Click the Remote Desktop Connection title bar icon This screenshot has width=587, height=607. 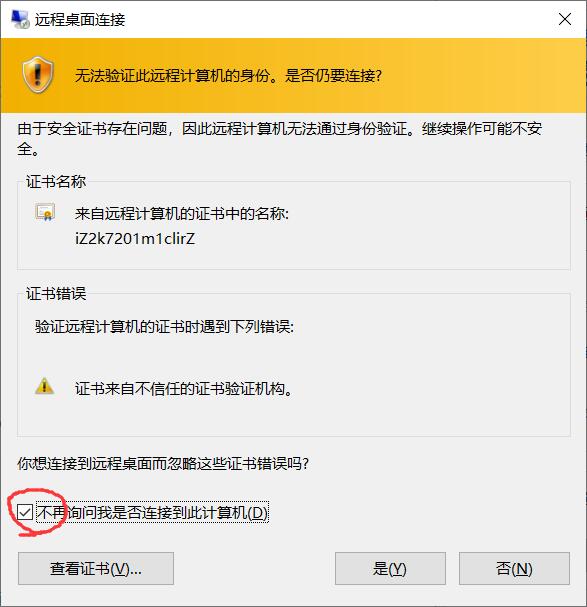pos(20,19)
